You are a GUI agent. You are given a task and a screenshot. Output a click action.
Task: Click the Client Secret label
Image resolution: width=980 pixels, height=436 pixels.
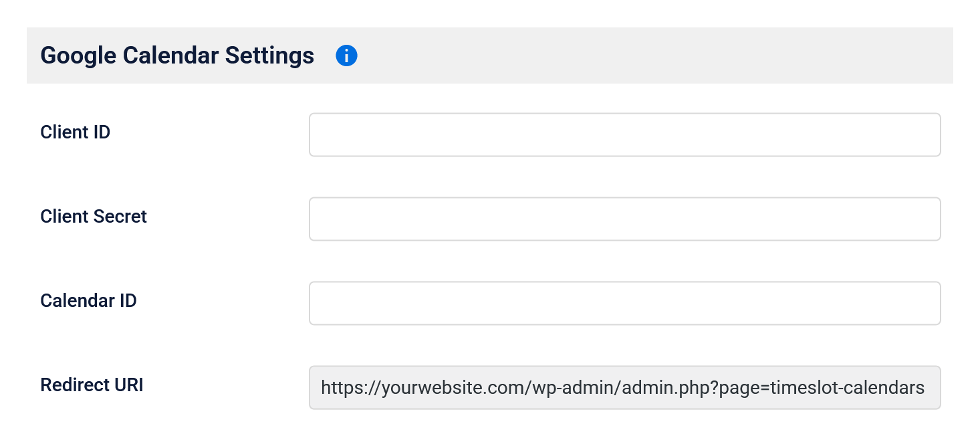click(x=94, y=216)
